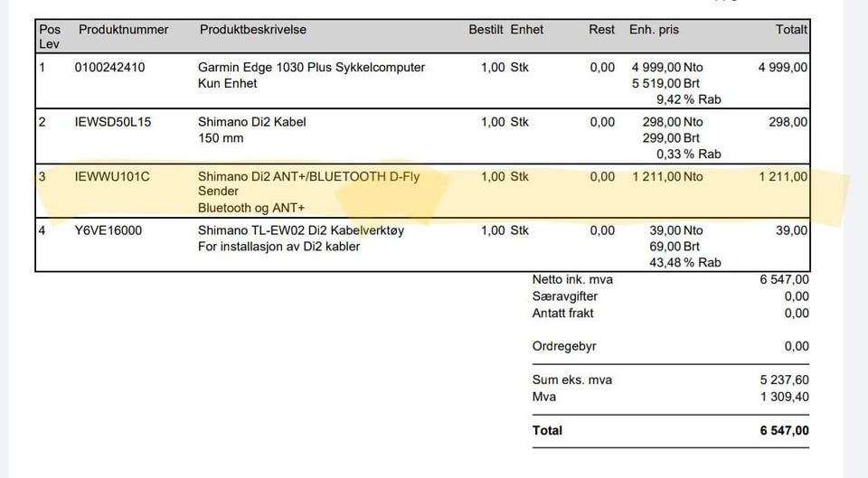Click product number IEWSD50L15
This screenshot has height=478, width=868.
click(x=108, y=122)
